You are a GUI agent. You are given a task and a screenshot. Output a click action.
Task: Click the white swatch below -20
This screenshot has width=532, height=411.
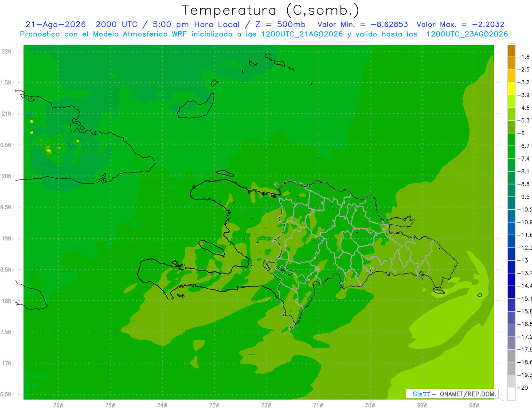pyautogui.click(x=511, y=394)
